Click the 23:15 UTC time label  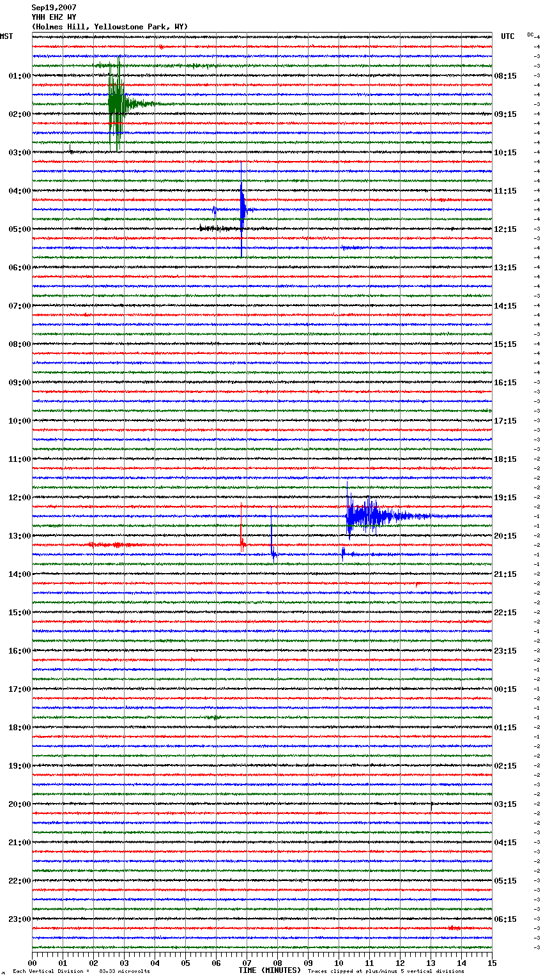pos(505,651)
